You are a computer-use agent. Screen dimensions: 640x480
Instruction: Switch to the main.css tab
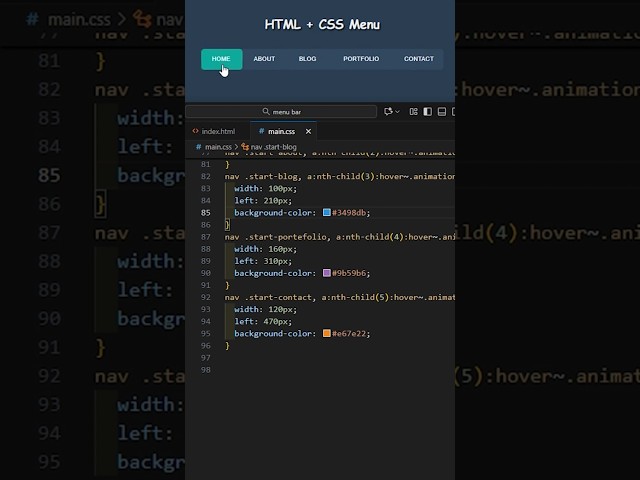(x=283, y=131)
